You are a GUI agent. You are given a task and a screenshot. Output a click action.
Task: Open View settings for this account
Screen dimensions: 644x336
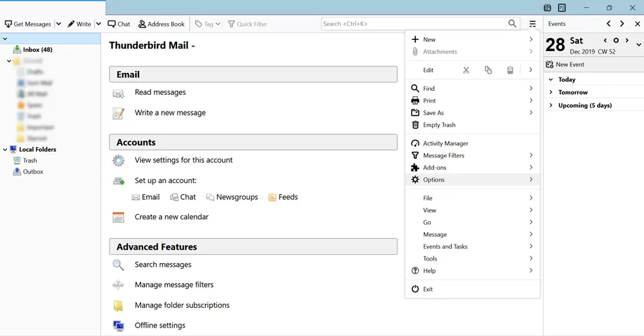click(184, 160)
